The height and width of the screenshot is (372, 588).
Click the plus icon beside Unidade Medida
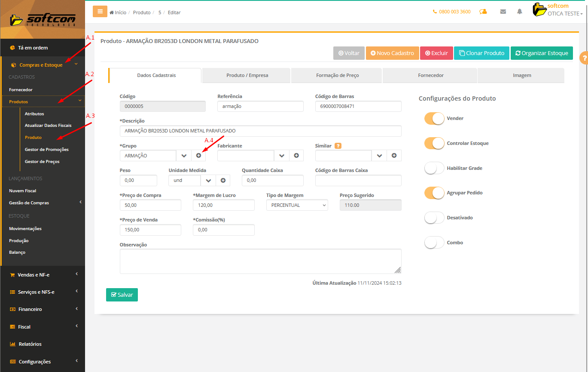tap(223, 181)
